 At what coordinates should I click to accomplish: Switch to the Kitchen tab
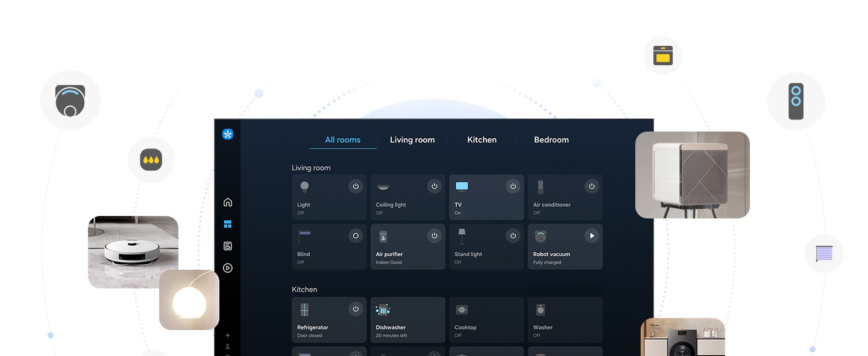(482, 140)
